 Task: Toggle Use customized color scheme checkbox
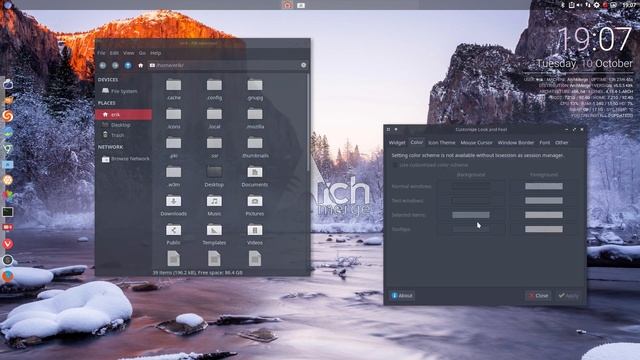(395, 165)
